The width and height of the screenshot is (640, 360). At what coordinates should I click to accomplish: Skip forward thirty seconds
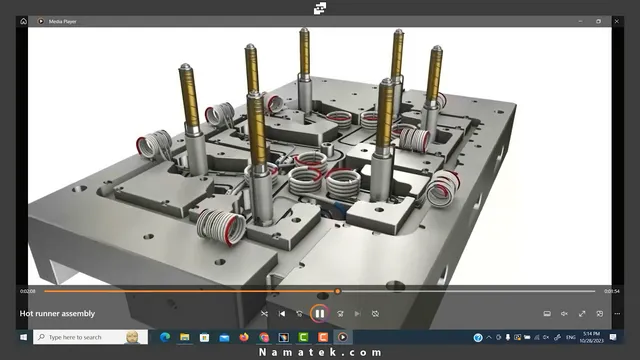(340, 313)
